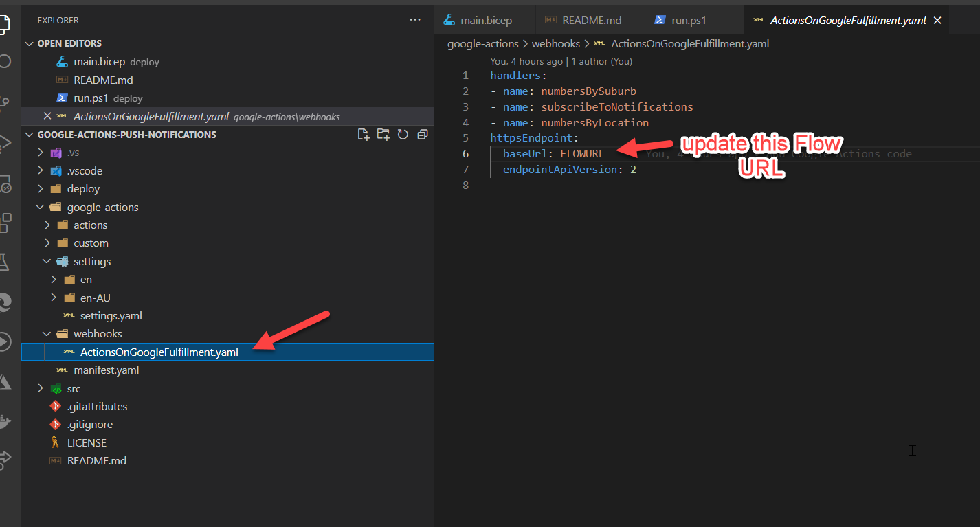Expand the src folder
The image size is (980, 527).
click(x=74, y=389)
